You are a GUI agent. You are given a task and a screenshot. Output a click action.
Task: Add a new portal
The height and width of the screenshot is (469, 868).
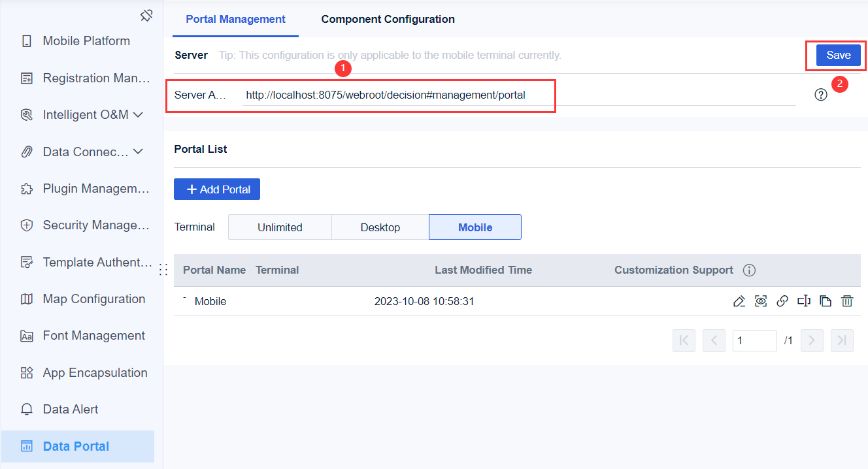click(216, 189)
